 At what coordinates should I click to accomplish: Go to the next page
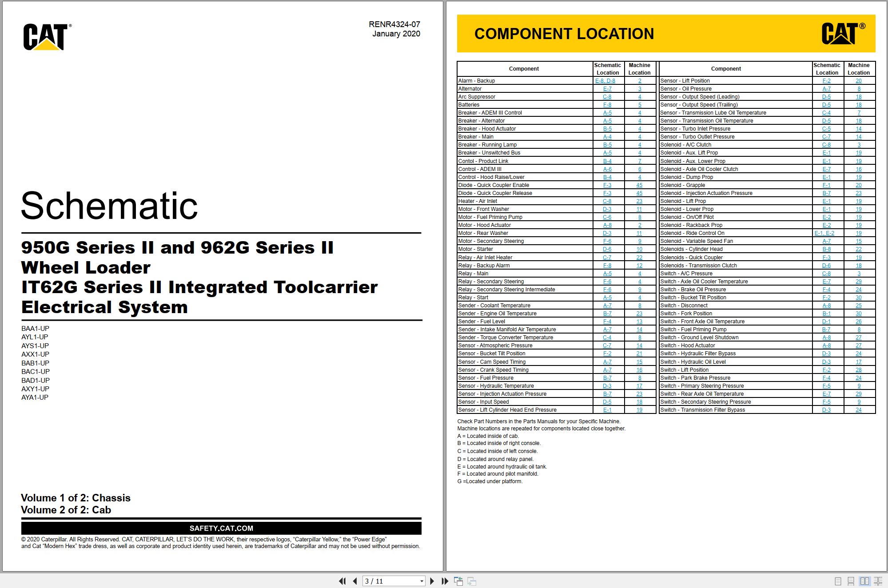(432, 581)
